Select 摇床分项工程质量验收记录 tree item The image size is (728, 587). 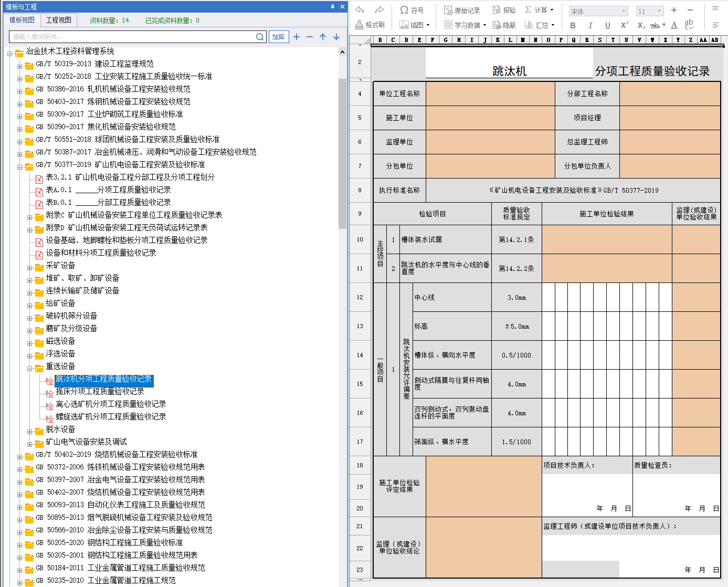[x=100, y=391]
